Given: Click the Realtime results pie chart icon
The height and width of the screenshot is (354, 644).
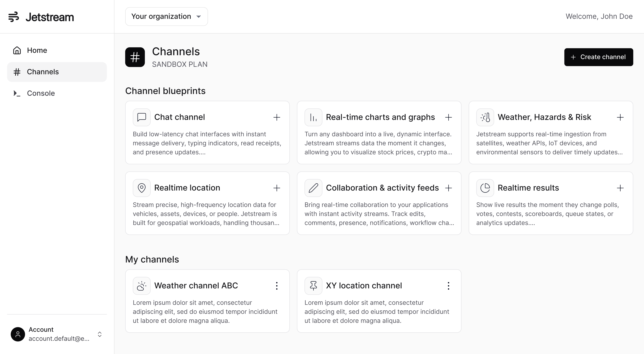Looking at the screenshot, I should pos(485,188).
